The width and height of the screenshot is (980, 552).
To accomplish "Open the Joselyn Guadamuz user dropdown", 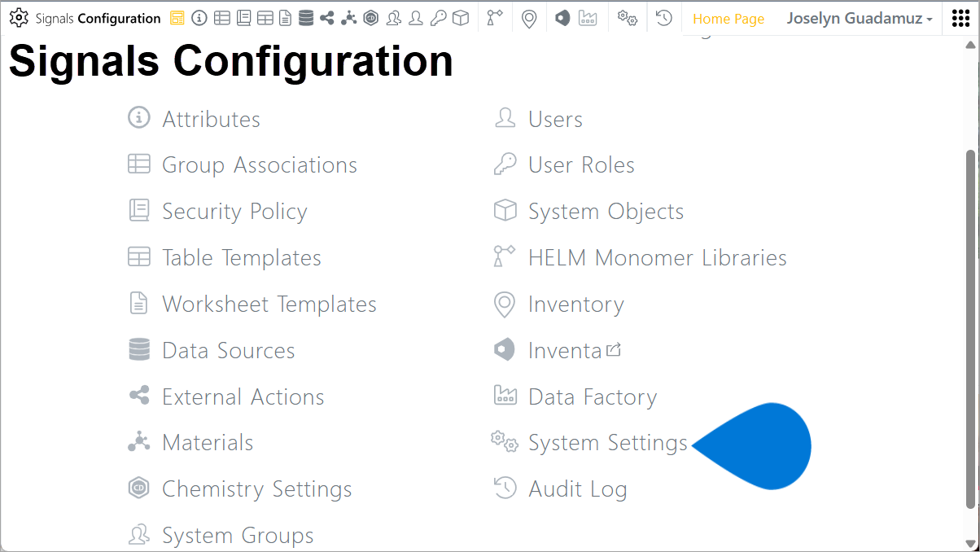I will (858, 18).
